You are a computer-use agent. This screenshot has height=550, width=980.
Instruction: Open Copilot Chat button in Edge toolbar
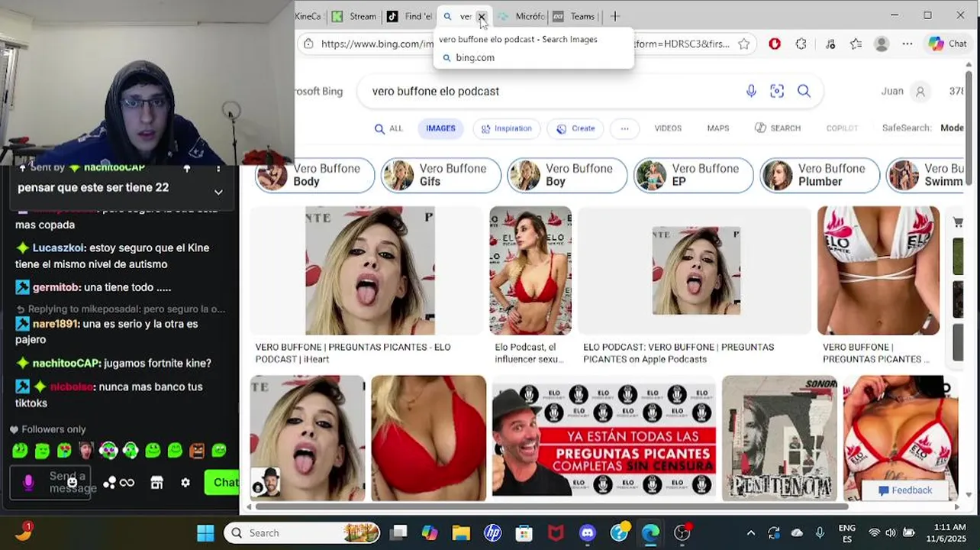tap(948, 44)
